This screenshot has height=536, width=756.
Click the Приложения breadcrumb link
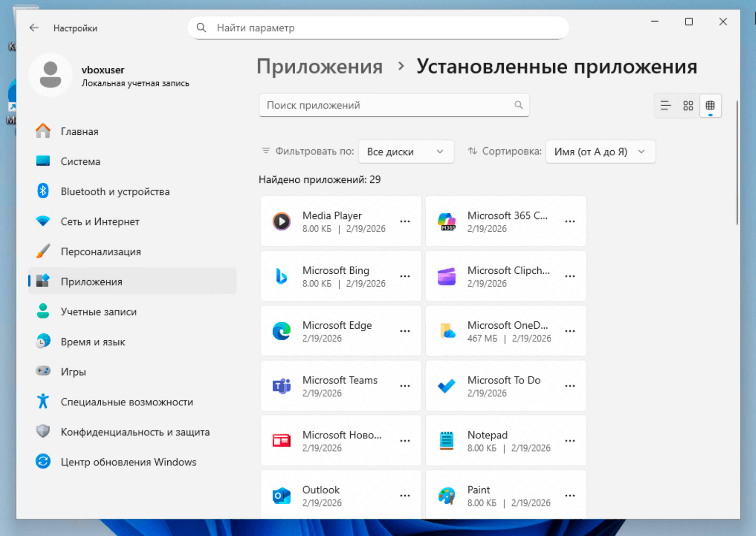tap(319, 66)
